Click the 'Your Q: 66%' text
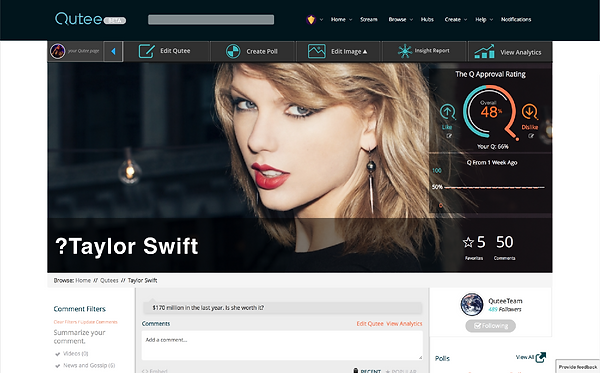Screen dimensions: 600x373 (x=492, y=147)
